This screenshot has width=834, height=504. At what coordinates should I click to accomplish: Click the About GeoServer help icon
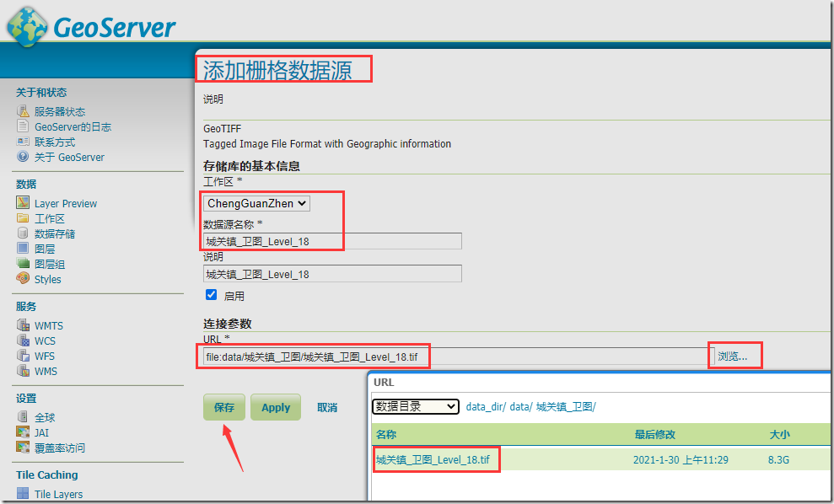point(23,156)
